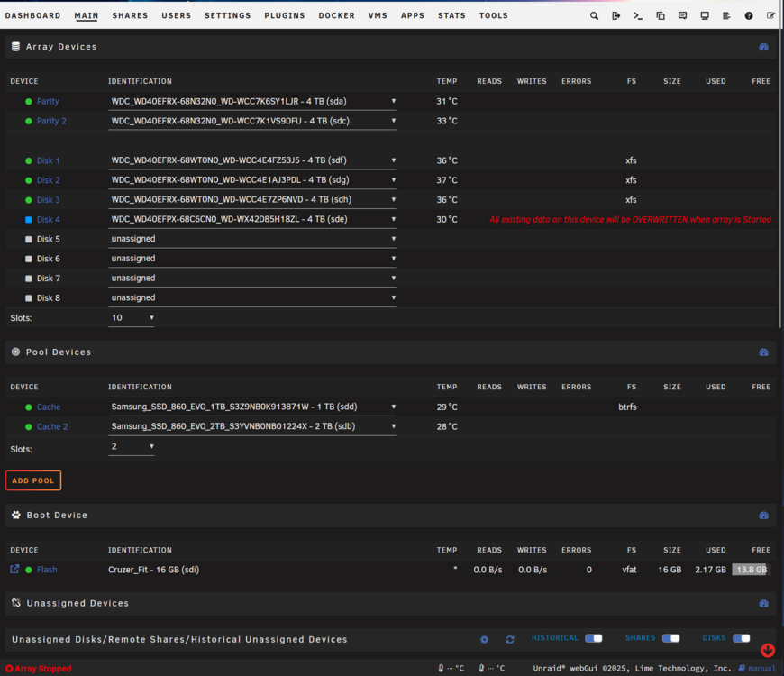Click the Flash free space 13.8 GB bar
The width and height of the screenshot is (784, 676).
(751, 570)
